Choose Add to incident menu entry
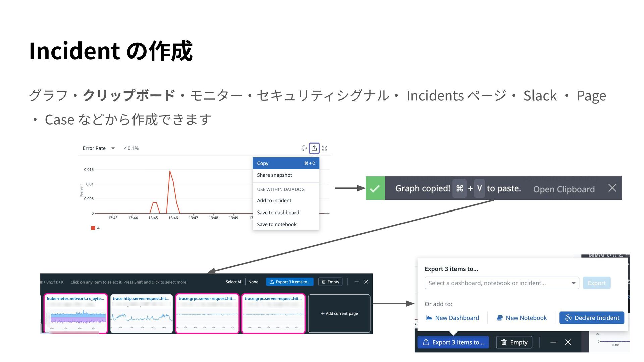 click(x=274, y=200)
